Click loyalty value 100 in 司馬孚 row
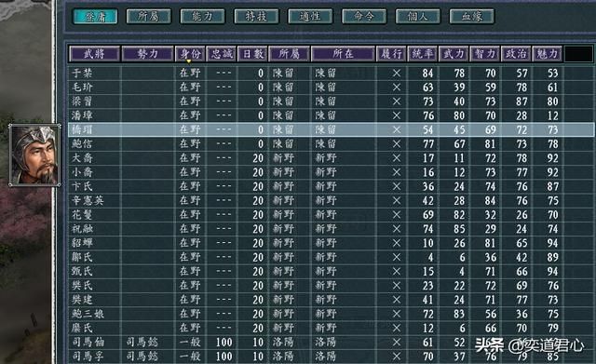This screenshot has height=364, width=596. point(223,357)
